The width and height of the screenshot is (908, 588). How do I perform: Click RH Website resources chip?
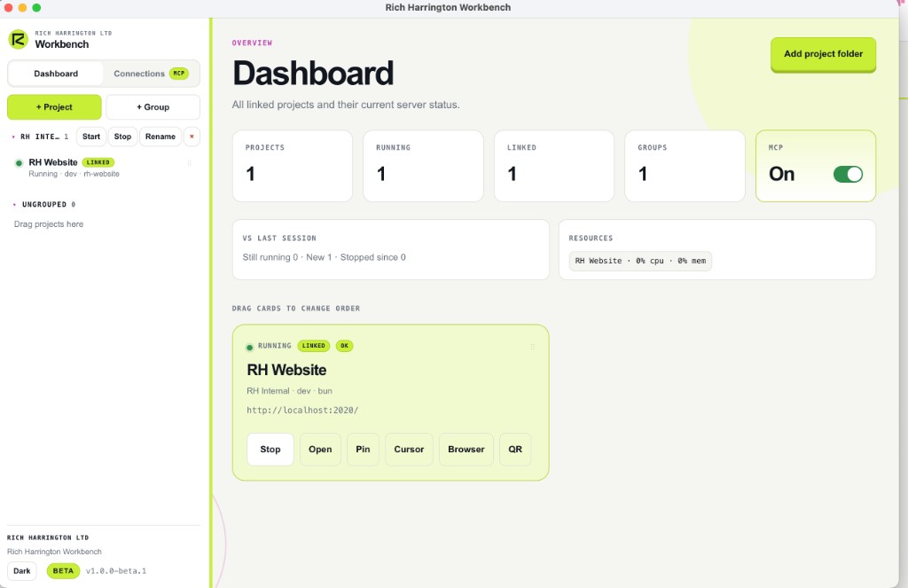click(640, 261)
